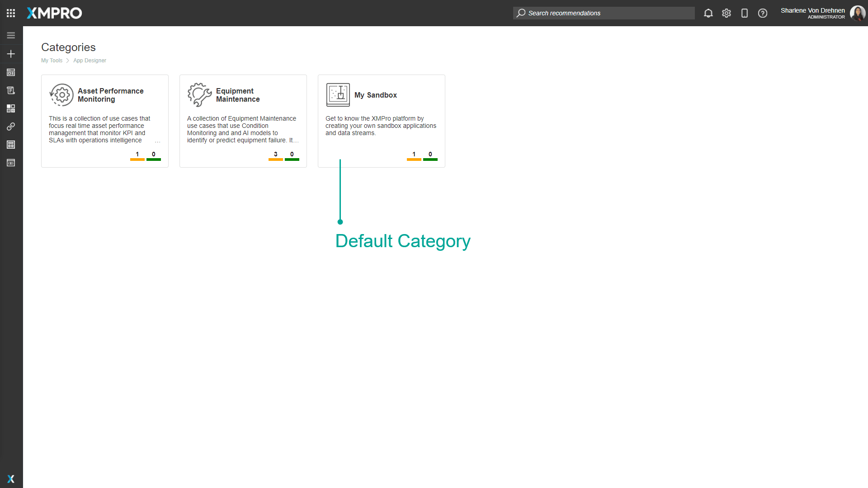Click the calculator-style icon in sidebar

(11, 145)
